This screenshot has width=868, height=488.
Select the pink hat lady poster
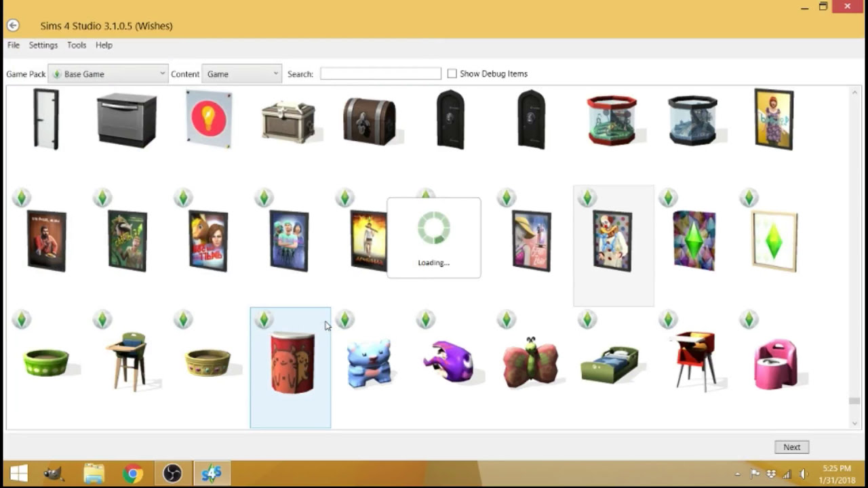coord(532,241)
